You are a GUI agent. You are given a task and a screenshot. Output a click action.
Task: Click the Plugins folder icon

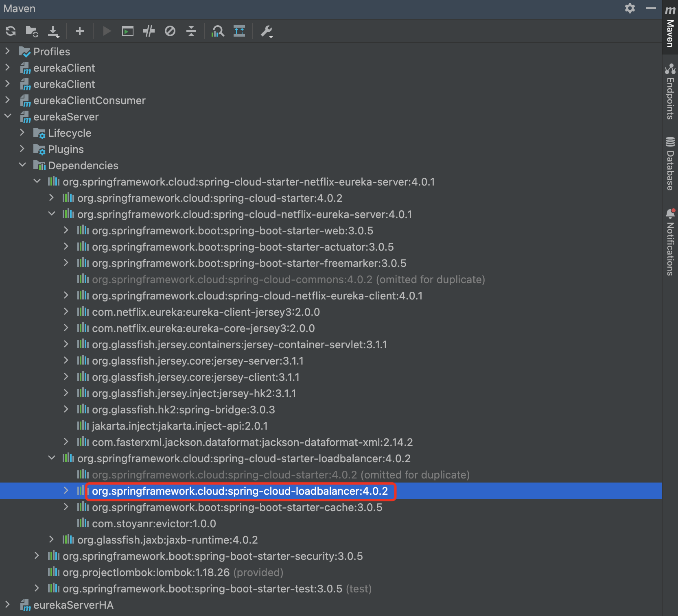(39, 149)
